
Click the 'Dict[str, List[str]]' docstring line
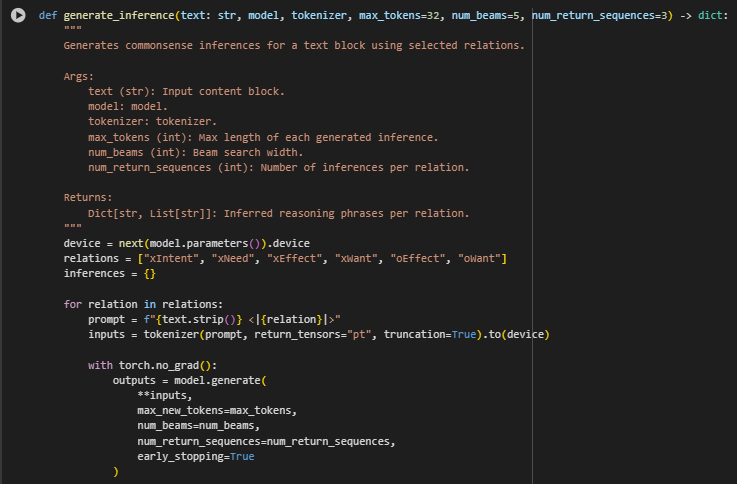coord(278,214)
